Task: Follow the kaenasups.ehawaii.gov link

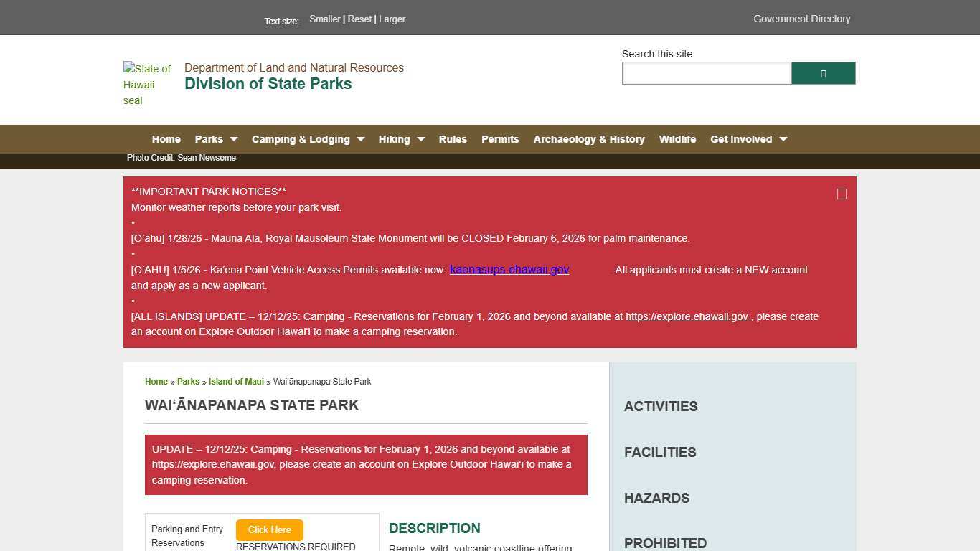Action: pos(509,270)
